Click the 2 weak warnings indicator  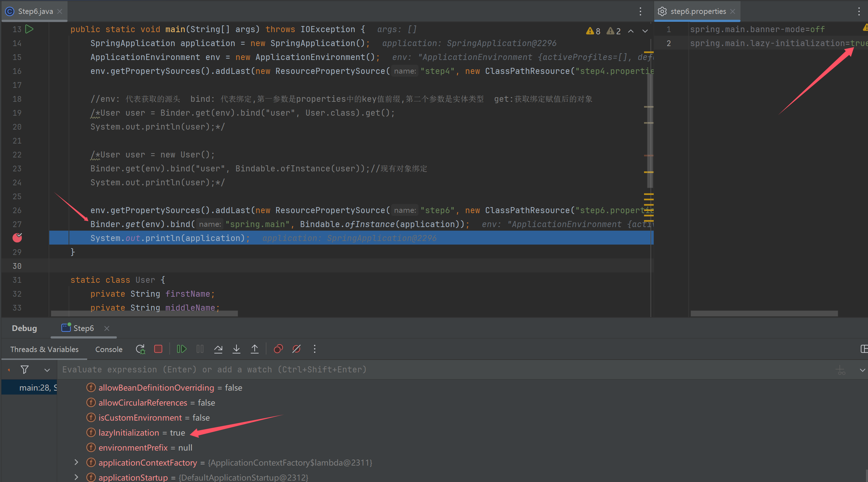(x=614, y=31)
